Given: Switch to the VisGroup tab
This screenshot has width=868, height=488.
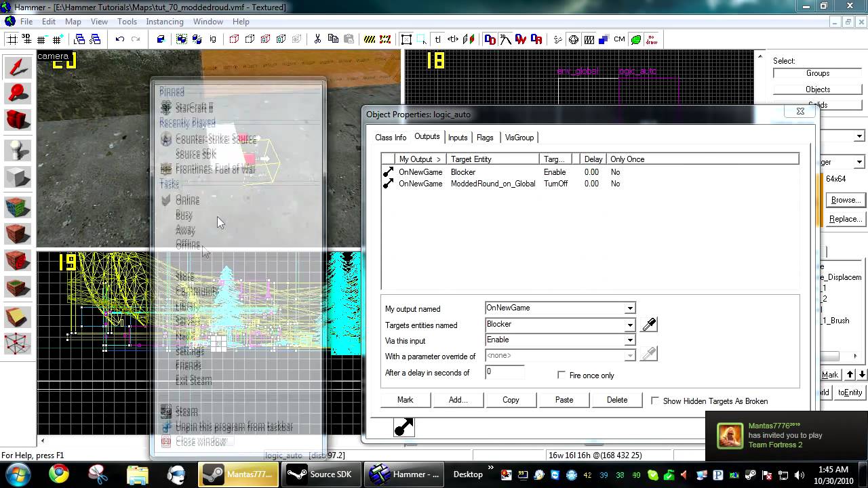Looking at the screenshot, I should 519,138.
